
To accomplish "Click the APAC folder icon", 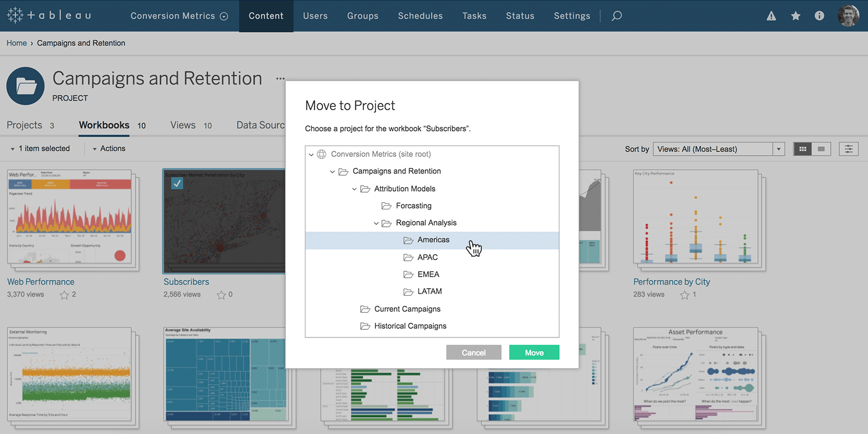I will coord(409,257).
